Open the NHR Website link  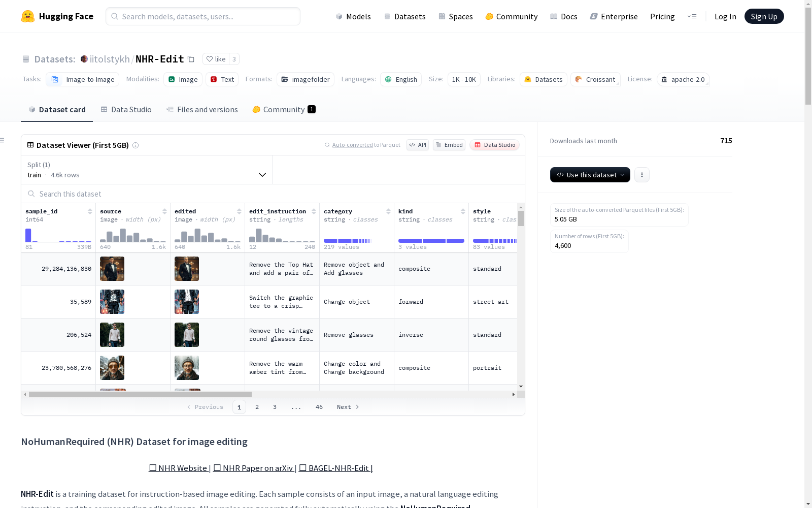[180, 468]
